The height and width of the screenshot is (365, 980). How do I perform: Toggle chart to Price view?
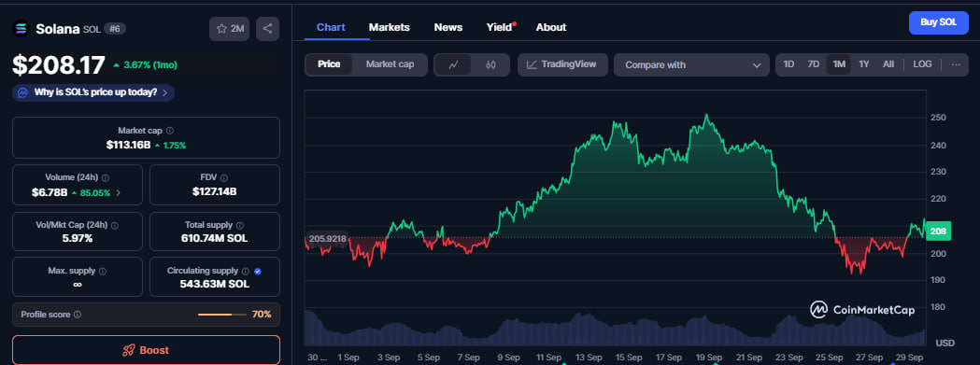click(x=329, y=64)
